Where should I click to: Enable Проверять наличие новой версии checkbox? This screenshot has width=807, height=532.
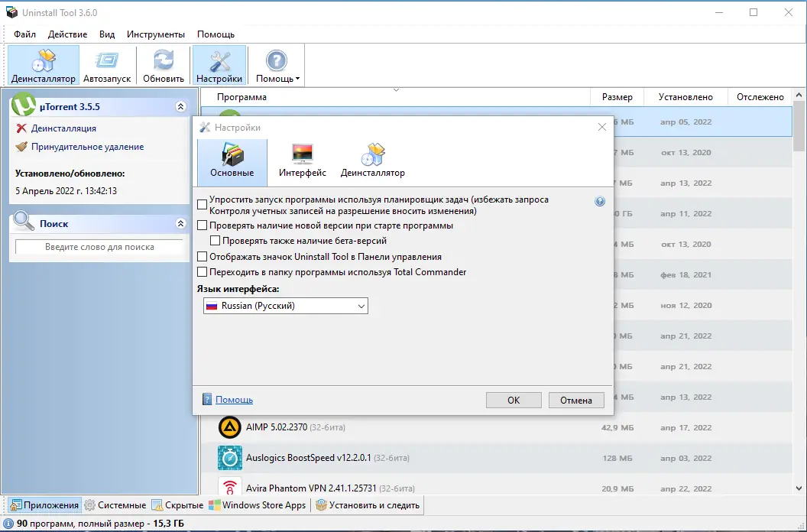click(x=203, y=225)
